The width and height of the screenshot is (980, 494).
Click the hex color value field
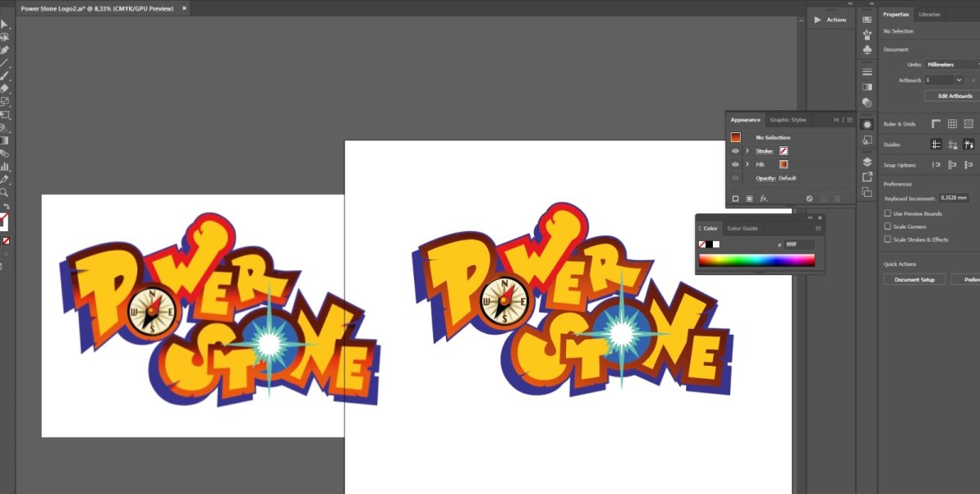pyautogui.click(x=800, y=244)
